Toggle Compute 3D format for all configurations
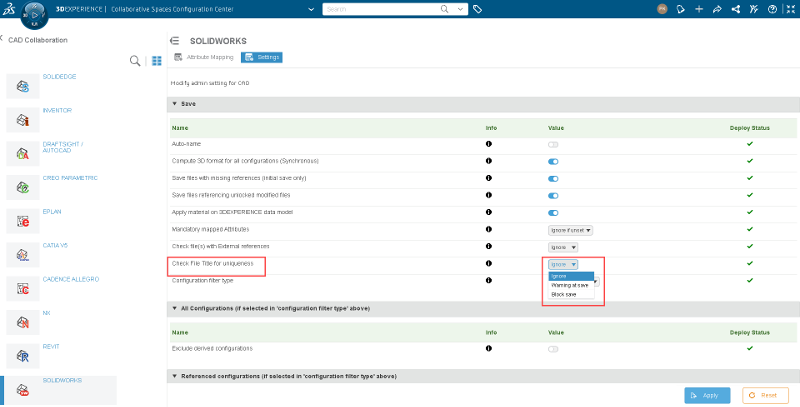The image size is (800, 407). 553,161
